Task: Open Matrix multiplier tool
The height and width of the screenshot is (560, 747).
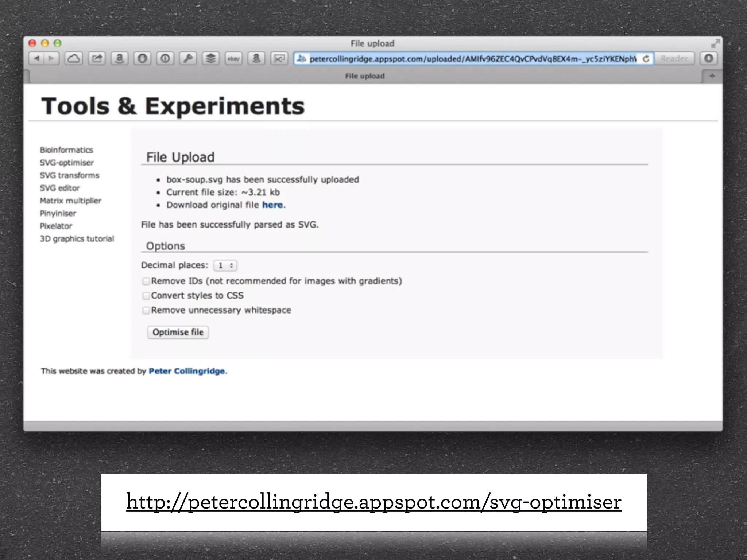Action: [x=70, y=201]
